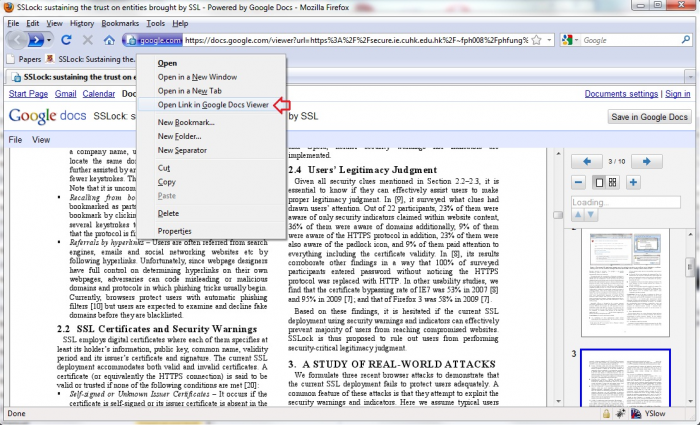Open the list all tabs dropdown
700x425 pixels.
click(x=690, y=77)
